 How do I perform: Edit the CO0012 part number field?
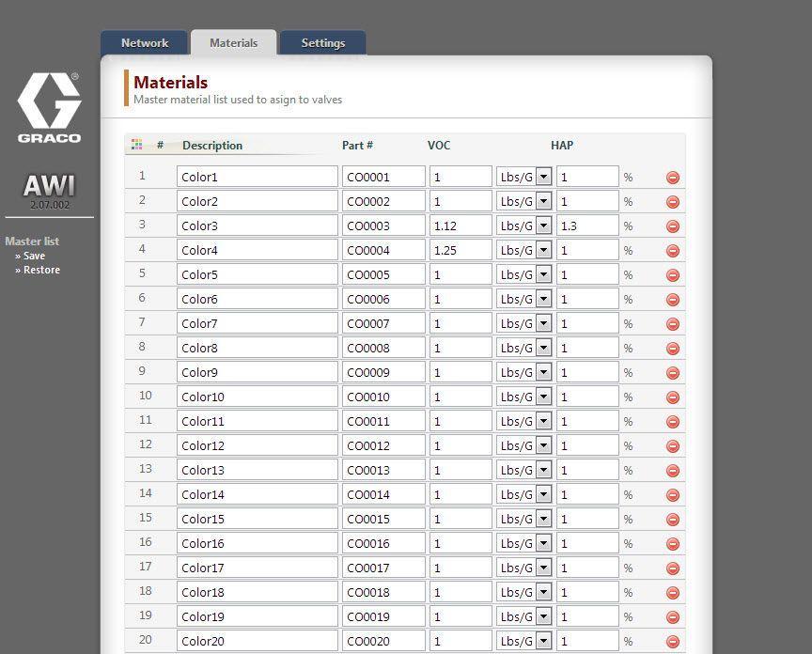383,445
